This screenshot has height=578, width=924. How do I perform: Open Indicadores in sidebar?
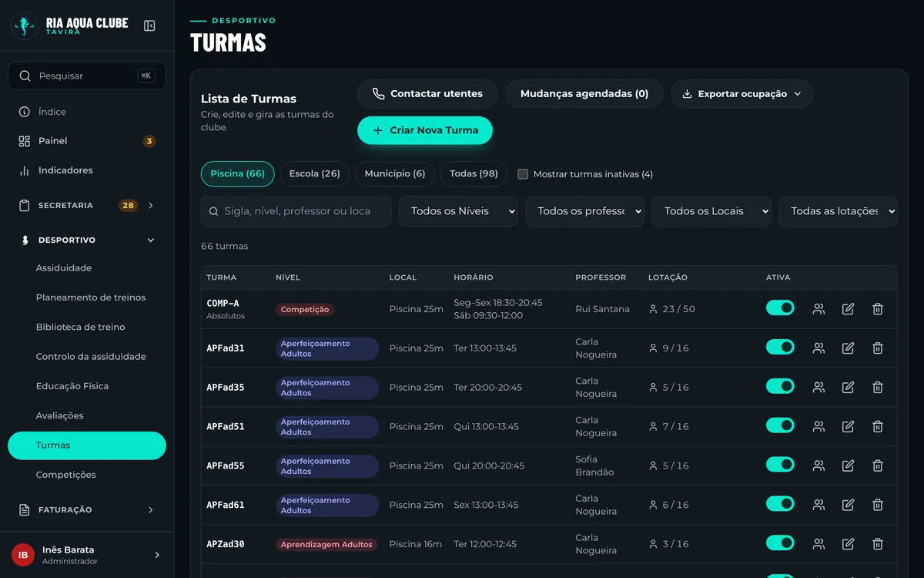86,170
